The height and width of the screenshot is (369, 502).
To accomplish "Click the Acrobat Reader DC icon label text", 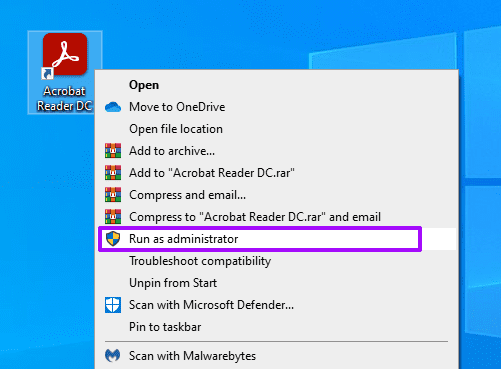I will pyautogui.click(x=64, y=98).
